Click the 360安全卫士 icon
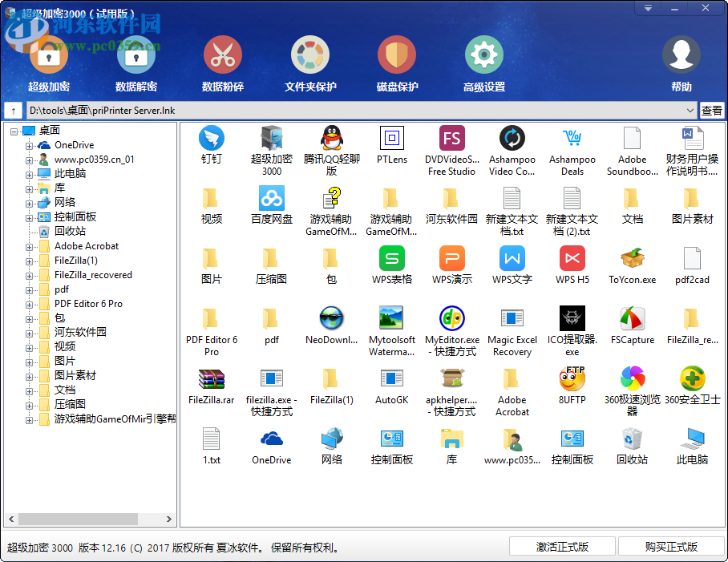This screenshot has height=562, width=728. tap(692, 378)
